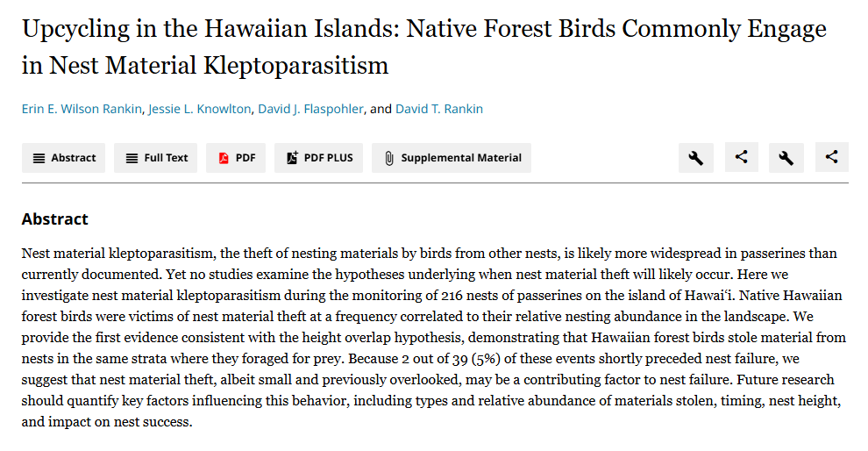Click the share icon between the wrenches
Image resolution: width=868 pixels, height=451 pixels.
(741, 158)
